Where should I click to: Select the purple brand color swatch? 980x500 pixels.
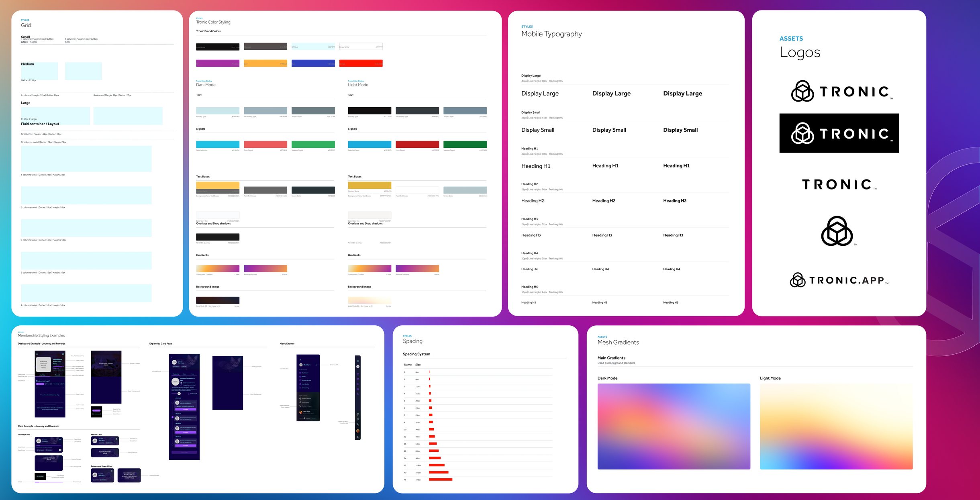pos(218,63)
